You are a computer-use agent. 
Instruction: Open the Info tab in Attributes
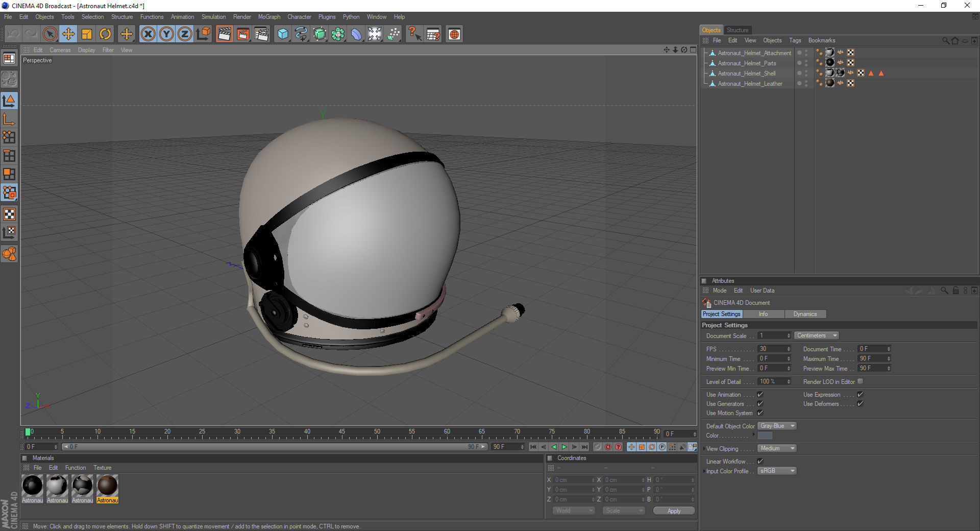click(x=763, y=314)
